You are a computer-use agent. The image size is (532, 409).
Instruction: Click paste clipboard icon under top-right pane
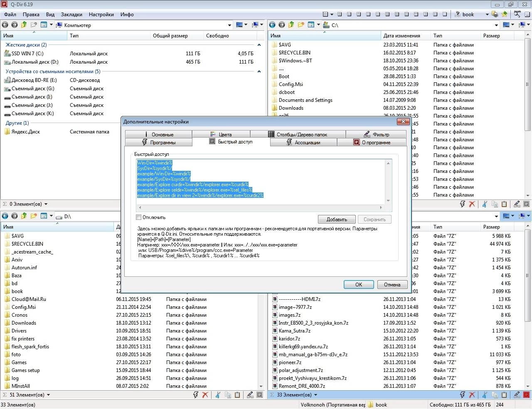point(504,204)
